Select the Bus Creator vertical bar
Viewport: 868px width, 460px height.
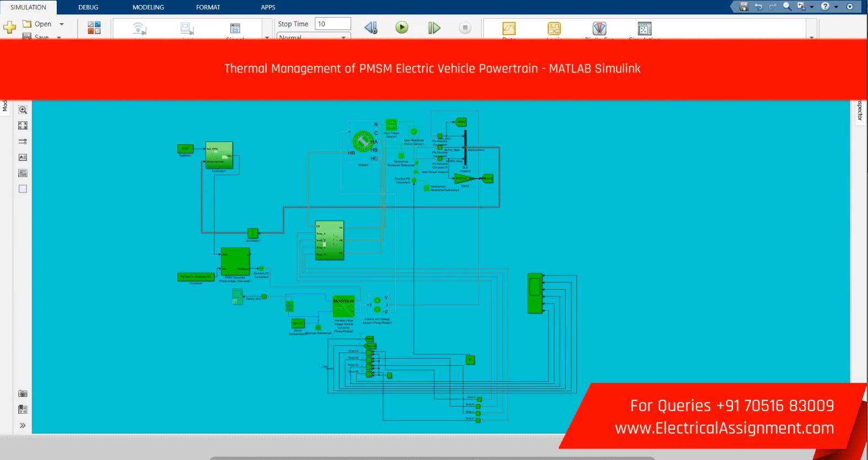click(465, 148)
